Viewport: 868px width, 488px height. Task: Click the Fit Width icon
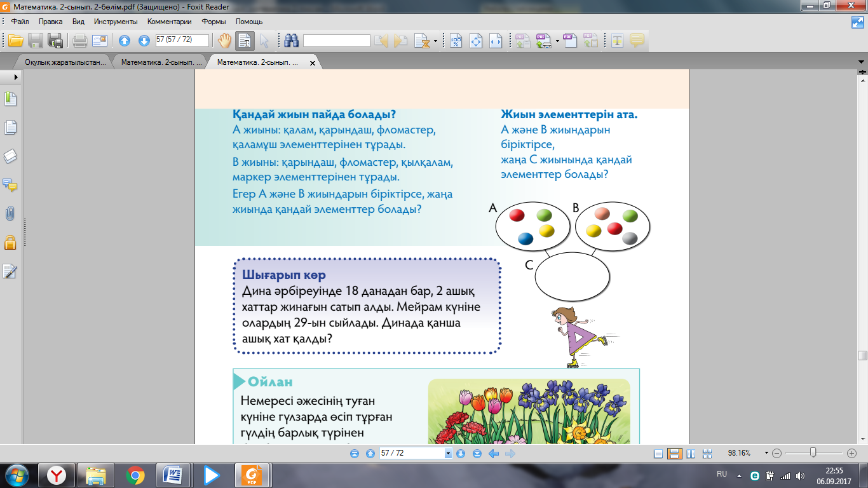[496, 41]
